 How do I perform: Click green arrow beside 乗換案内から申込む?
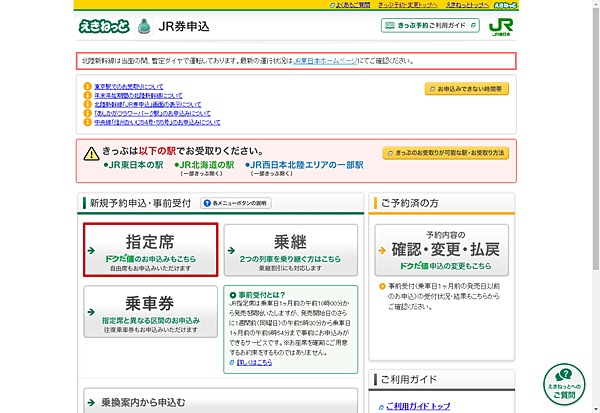[91, 403]
